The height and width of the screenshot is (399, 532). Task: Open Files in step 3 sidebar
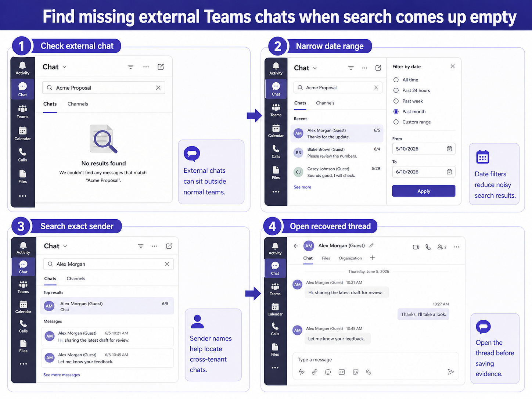(x=23, y=346)
